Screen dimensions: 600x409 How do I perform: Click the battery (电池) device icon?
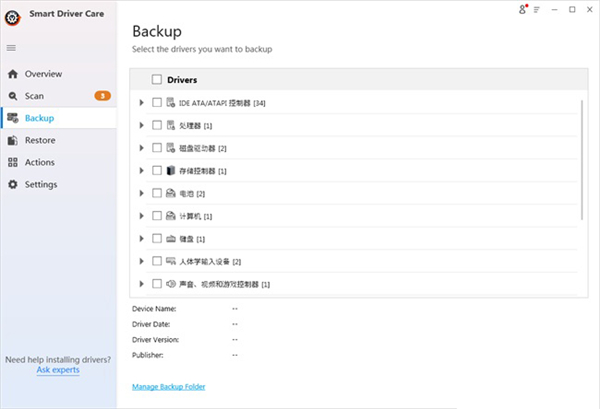(171, 193)
